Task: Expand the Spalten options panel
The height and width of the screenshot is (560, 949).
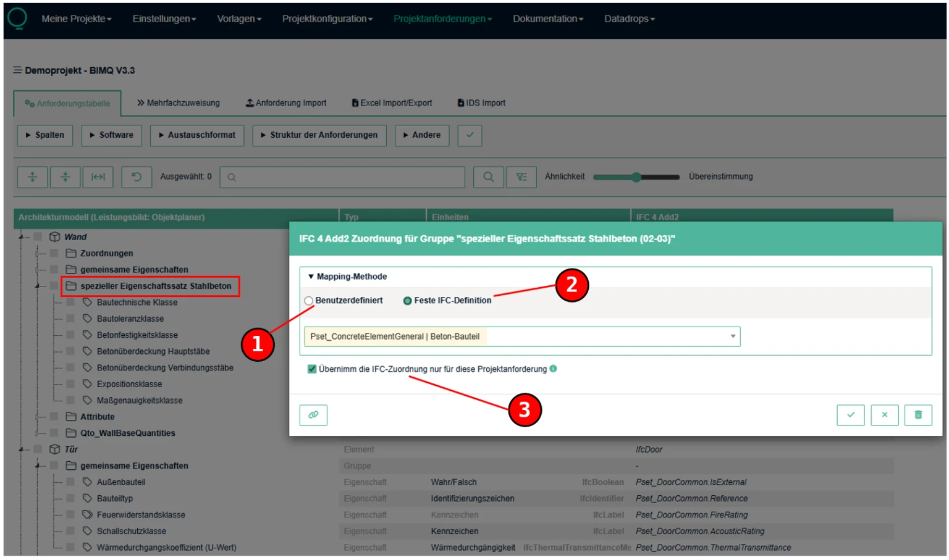Action: pyautogui.click(x=45, y=135)
